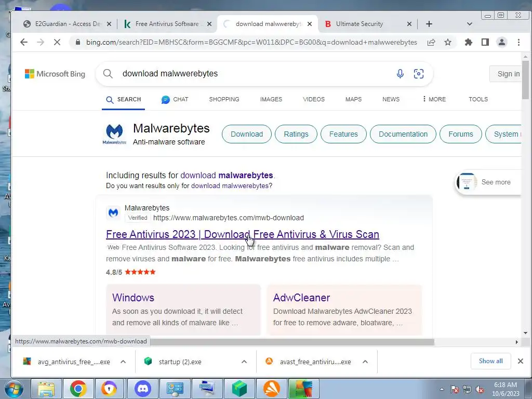The height and width of the screenshot is (399, 532).
Task: Go back to the previous page
Action: (24, 43)
